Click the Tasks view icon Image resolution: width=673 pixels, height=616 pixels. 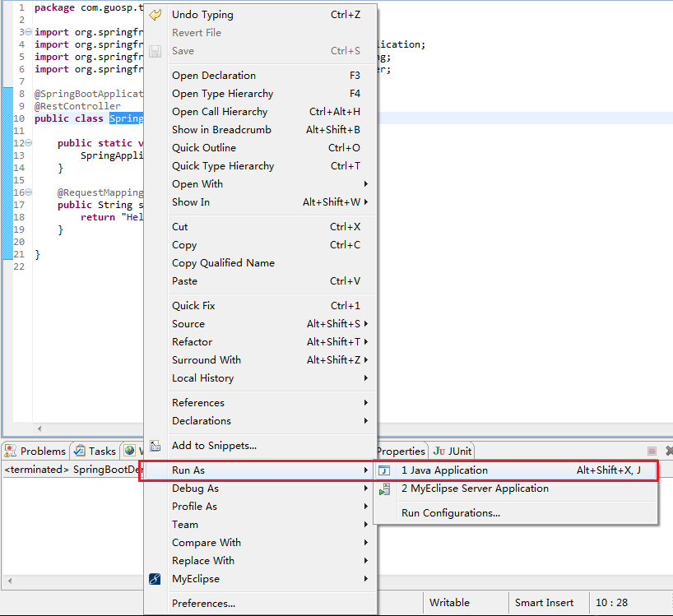click(x=79, y=451)
